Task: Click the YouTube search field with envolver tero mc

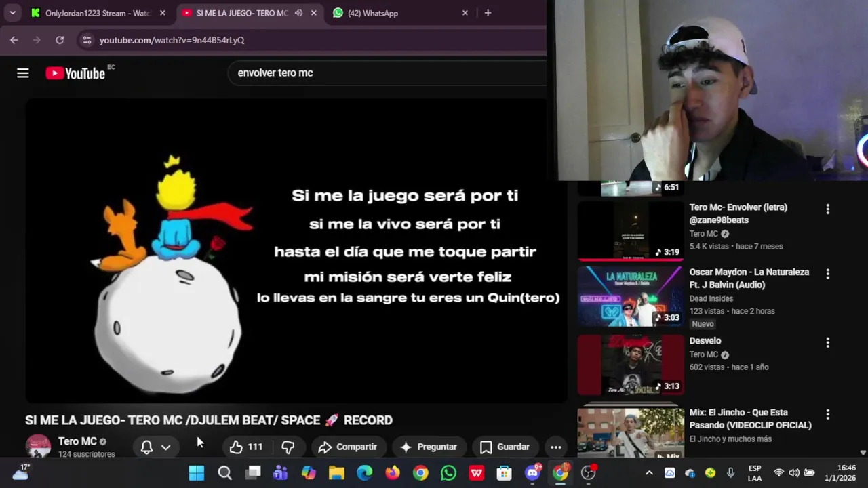Action: [x=388, y=73]
